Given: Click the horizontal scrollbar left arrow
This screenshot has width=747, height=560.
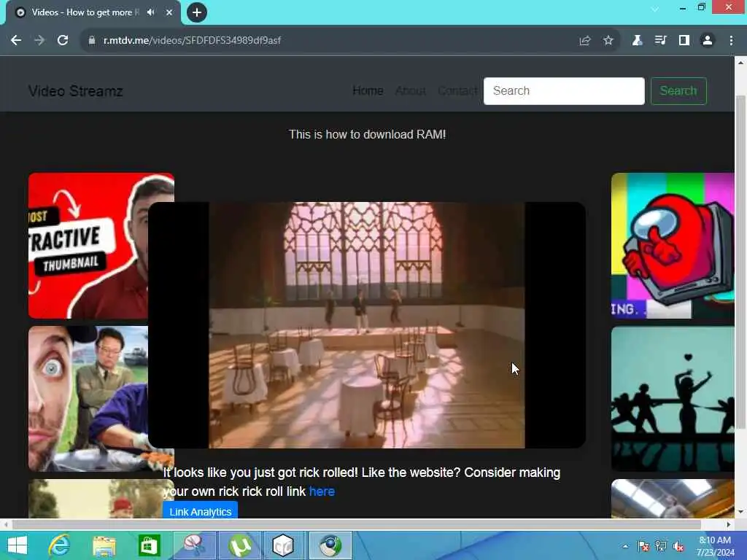Looking at the screenshot, I should click(x=6, y=524).
